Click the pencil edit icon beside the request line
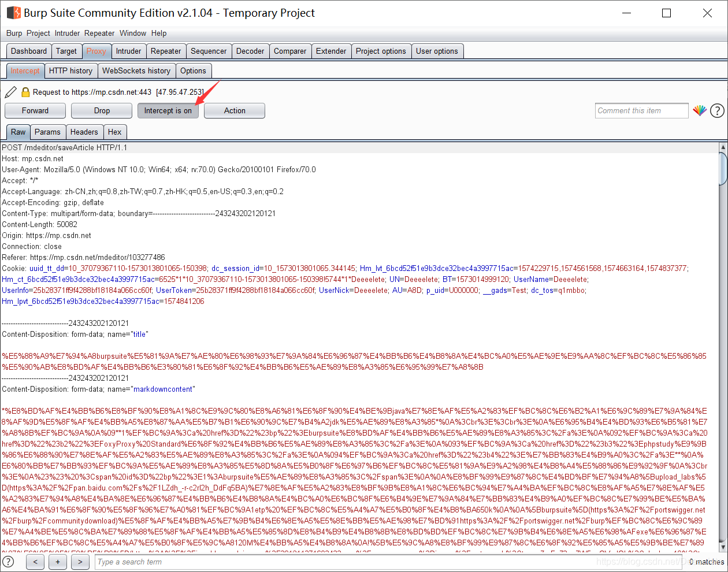The image size is (728, 572). point(10,92)
